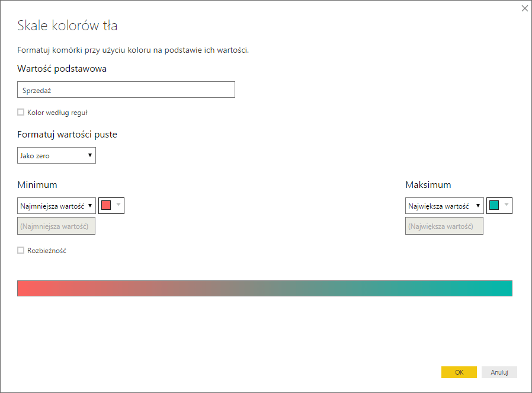Image resolution: width=532 pixels, height=393 pixels.
Task: Open the Jako zero dropdown
Action: [56, 156]
